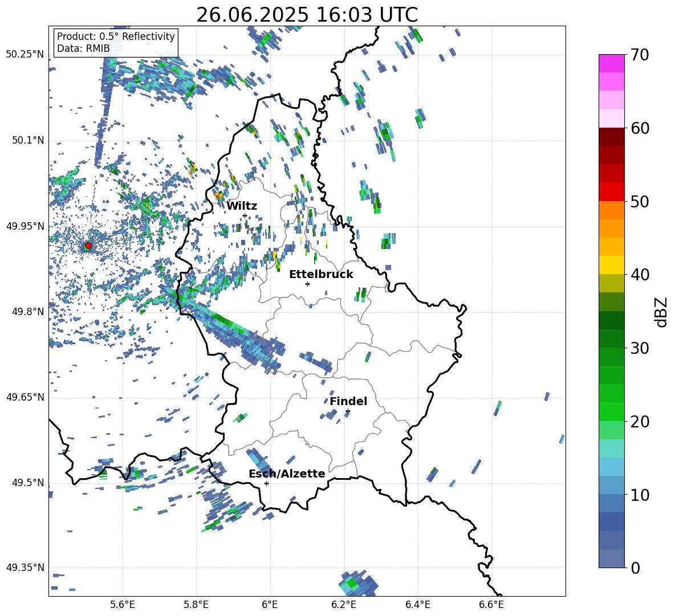Click the 6.4°E longitude label
The image size is (675, 616).
417,605
